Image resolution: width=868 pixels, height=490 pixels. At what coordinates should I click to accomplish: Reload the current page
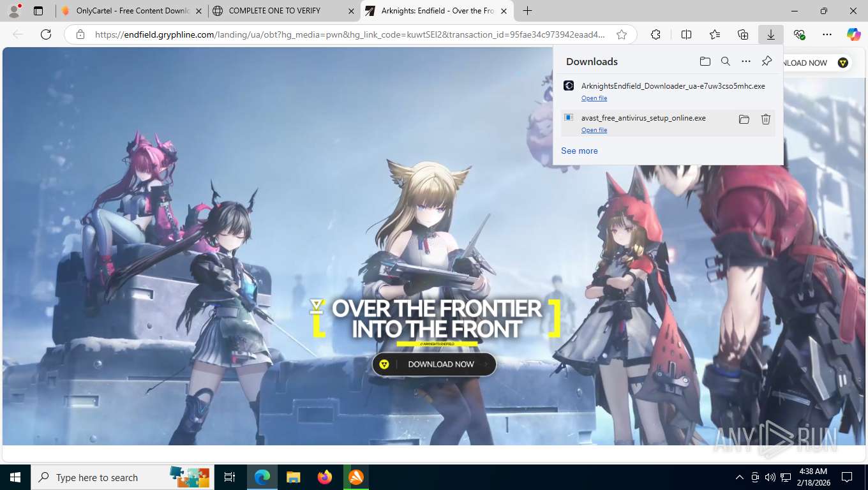coord(45,34)
